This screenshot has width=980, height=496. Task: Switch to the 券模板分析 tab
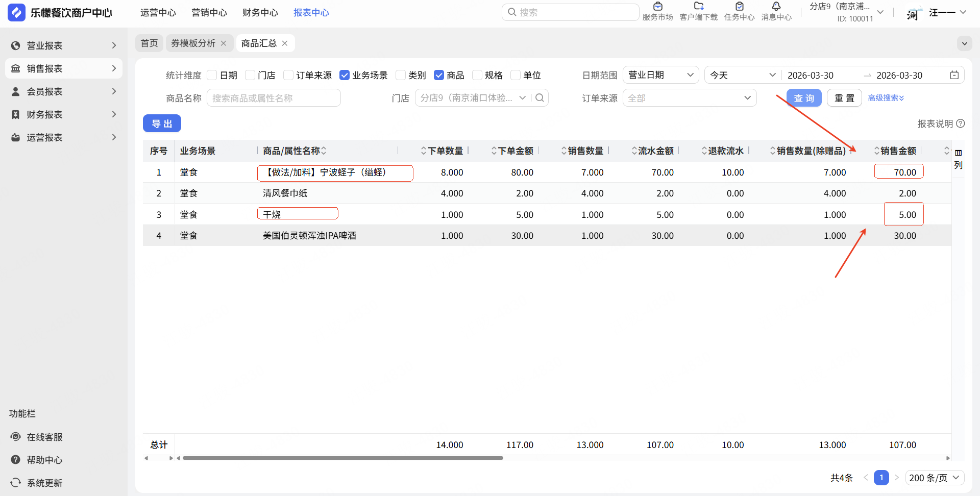coord(193,43)
